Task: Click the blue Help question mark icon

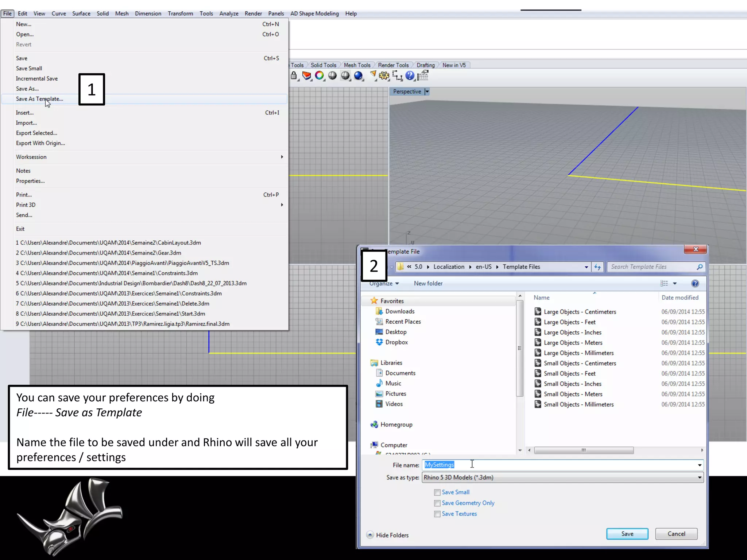Action: click(410, 76)
